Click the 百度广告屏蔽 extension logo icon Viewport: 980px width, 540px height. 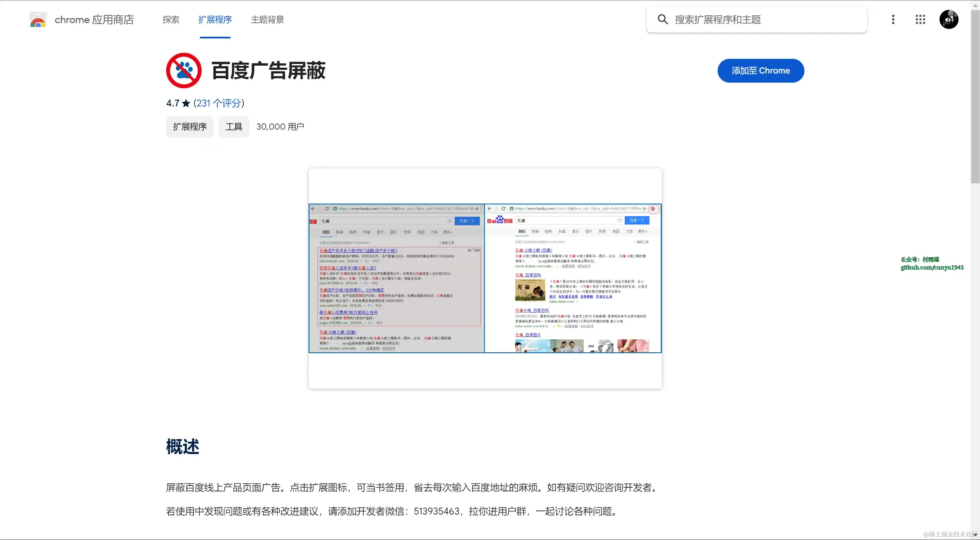[184, 70]
